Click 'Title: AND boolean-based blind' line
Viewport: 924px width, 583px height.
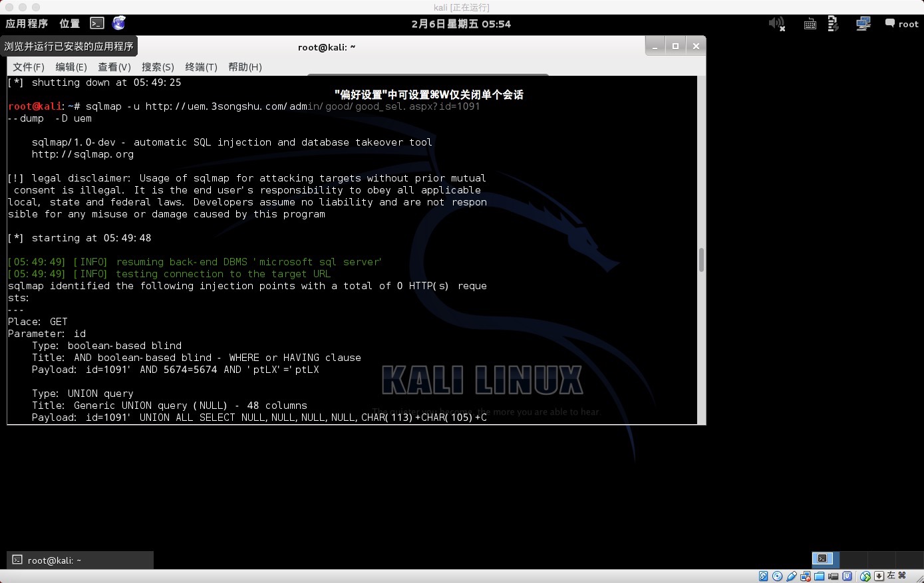(x=196, y=358)
